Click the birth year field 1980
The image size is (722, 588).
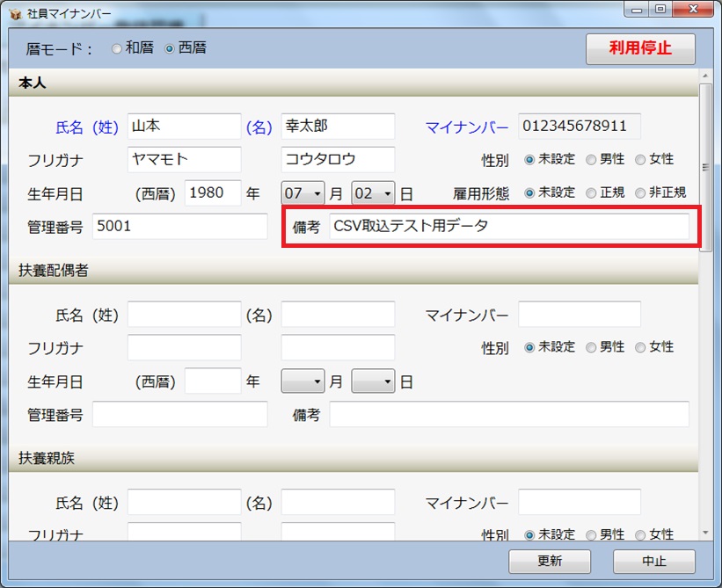tap(213, 192)
